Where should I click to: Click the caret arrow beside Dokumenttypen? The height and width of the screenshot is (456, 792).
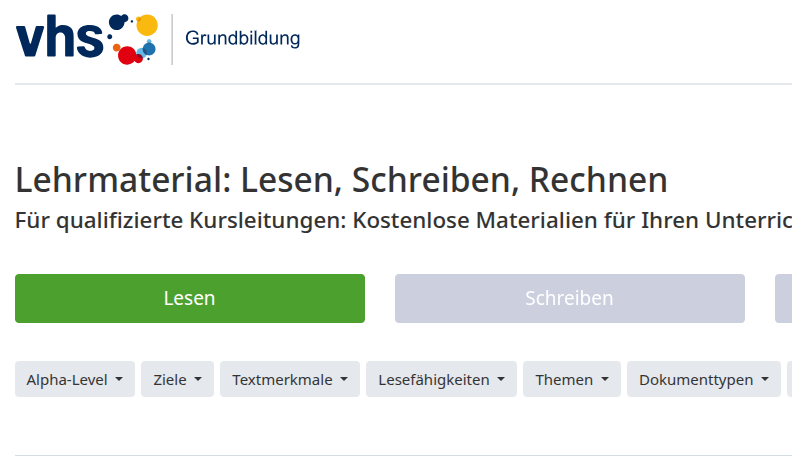(x=765, y=380)
